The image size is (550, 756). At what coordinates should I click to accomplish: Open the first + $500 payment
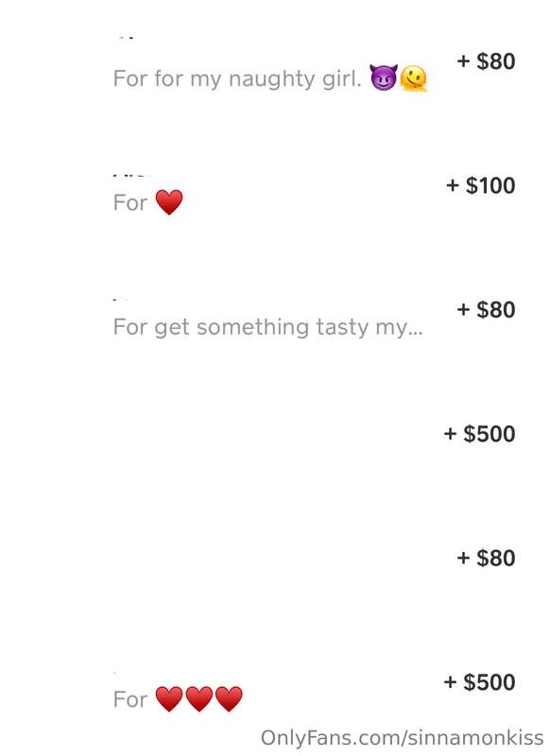pyautogui.click(x=480, y=434)
